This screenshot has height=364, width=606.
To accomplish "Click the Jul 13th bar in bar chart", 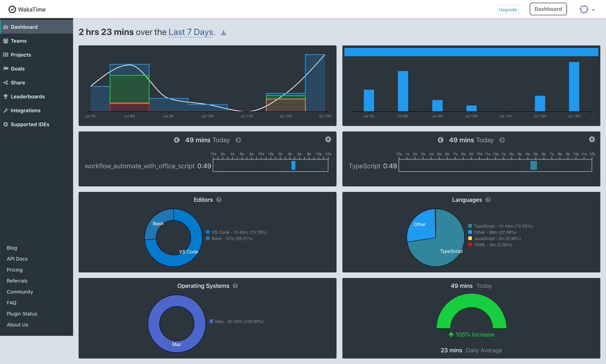I will coord(574,86).
